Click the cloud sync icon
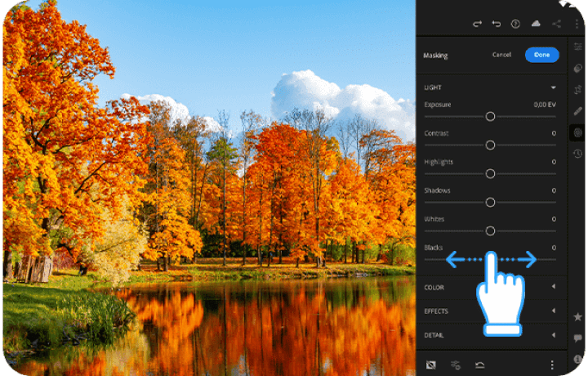The height and width of the screenshot is (376, 588). tap(536, 24)
